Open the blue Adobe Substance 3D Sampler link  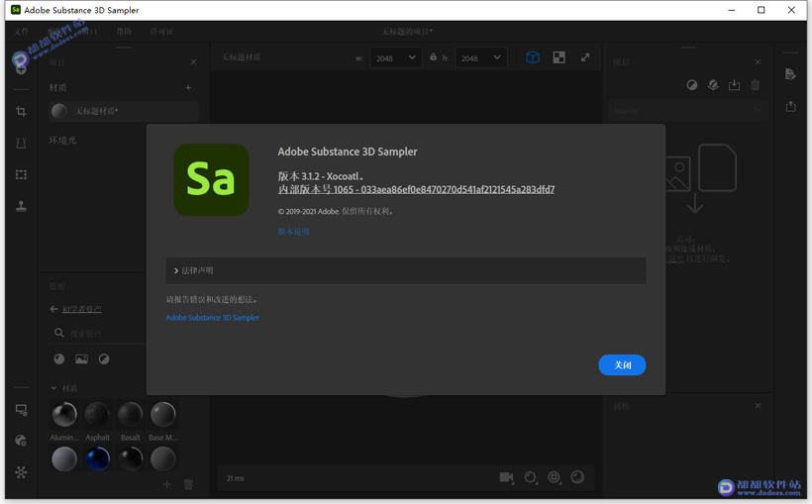tap(213, 318)
